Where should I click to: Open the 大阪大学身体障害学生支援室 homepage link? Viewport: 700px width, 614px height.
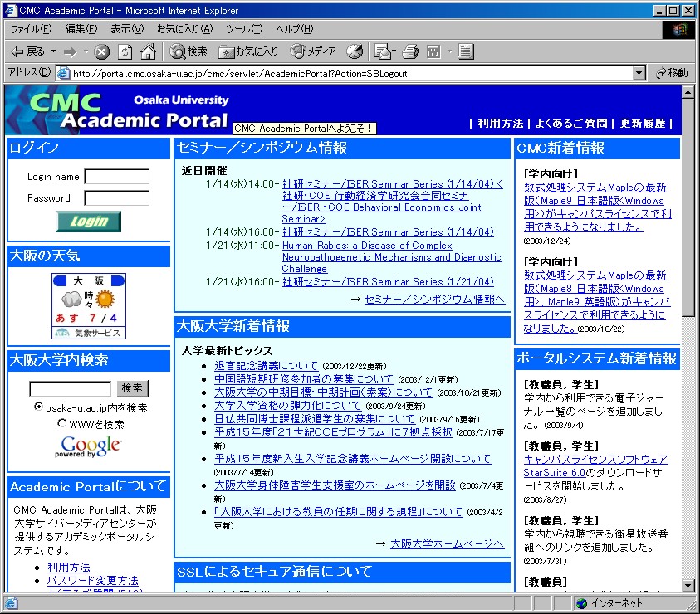335,485
